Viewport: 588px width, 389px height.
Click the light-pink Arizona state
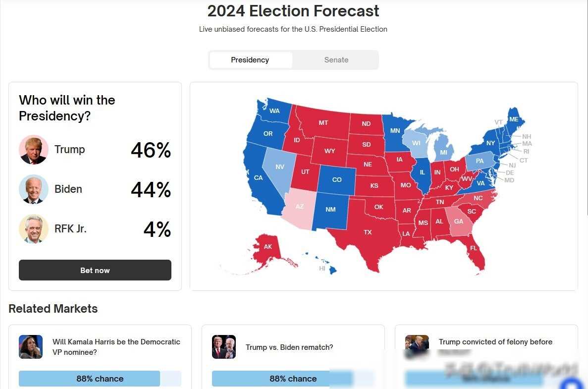coord(300,207)
